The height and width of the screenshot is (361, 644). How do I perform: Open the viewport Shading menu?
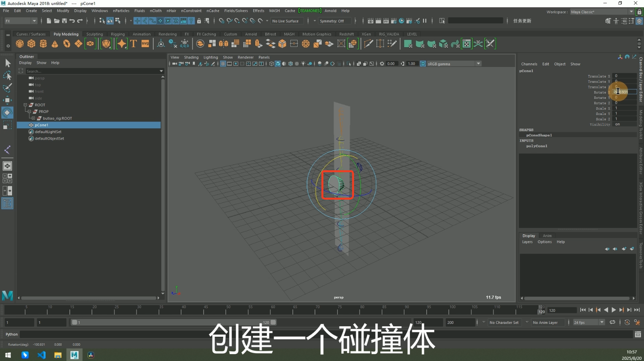191,57
